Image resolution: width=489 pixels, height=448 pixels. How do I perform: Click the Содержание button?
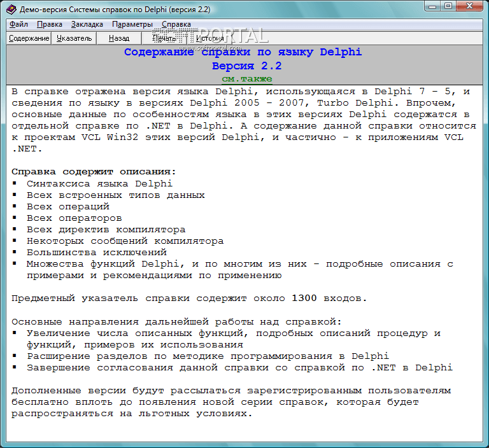[29, 38]
